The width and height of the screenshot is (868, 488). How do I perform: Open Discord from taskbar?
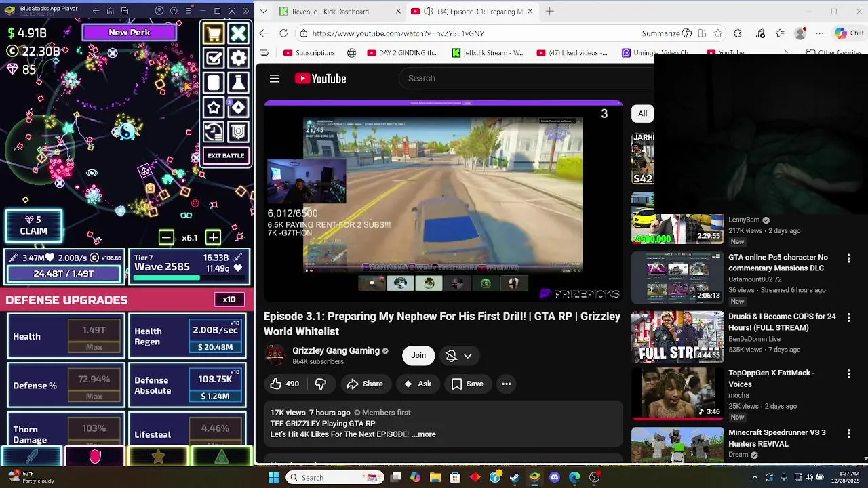(x=555, y=477)
